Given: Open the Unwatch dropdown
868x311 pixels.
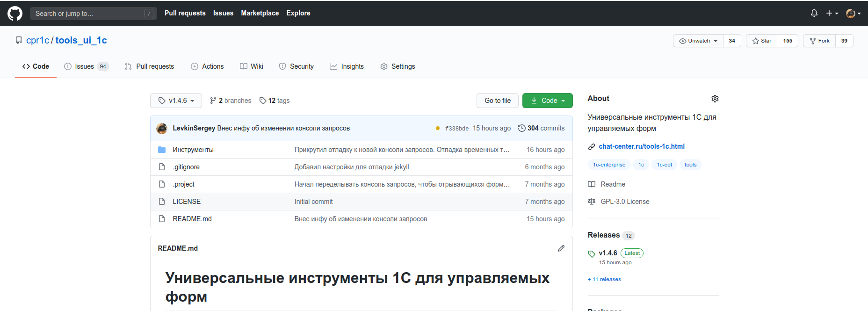Looking at the screenshot, I should pos(698,41).
